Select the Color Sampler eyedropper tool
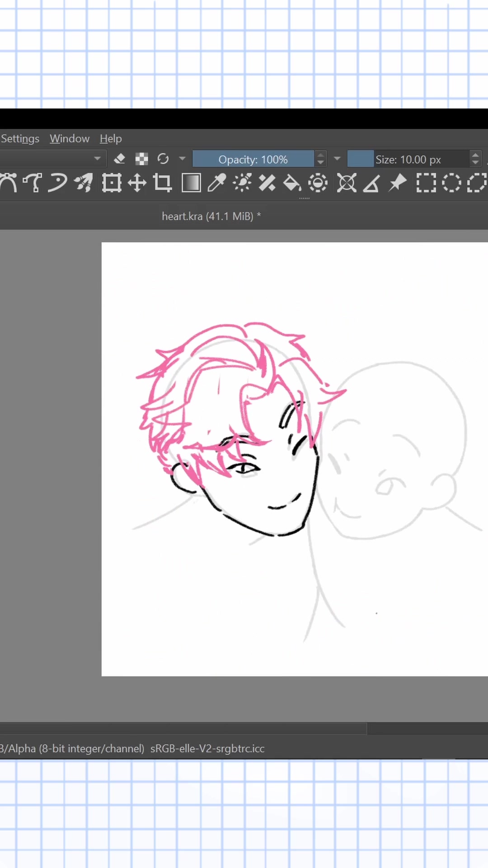The width and height of the screenshot is (488, 868). (x=217, y=183)
